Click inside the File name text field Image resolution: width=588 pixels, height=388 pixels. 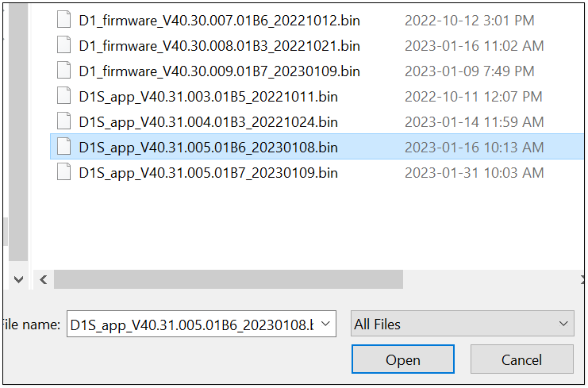coord(192,324)
